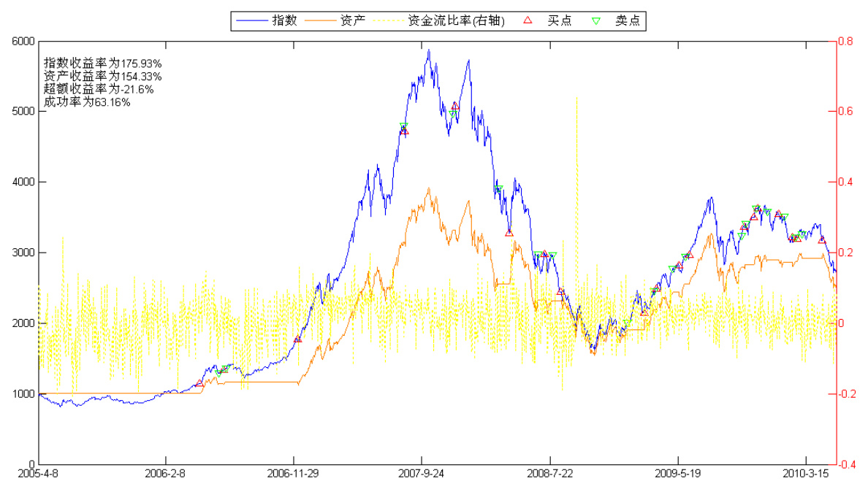Image resolution: width=868 pixels, height=484 pixels.
Task: Click the green 卖点 triangle in the legend
Action: [596, 21]
